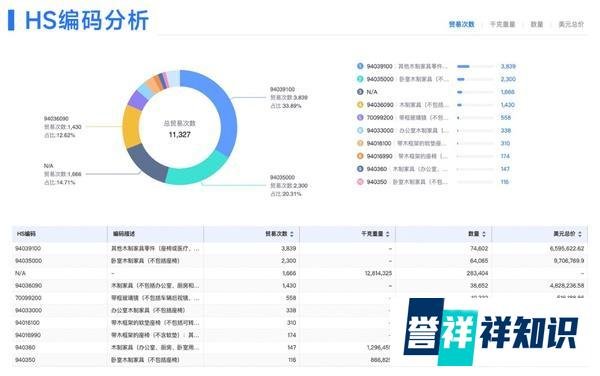Click donut callout label 占比:12.62%
The width and height of the screenshot is (600, 376).
coord(59,135)
